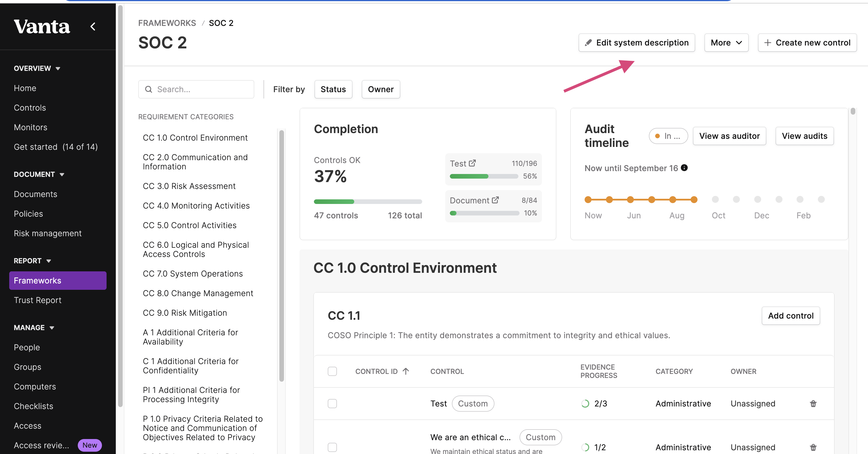Open Monitors in sidebar
Screen dimensions: 868x454
(31, 127)
